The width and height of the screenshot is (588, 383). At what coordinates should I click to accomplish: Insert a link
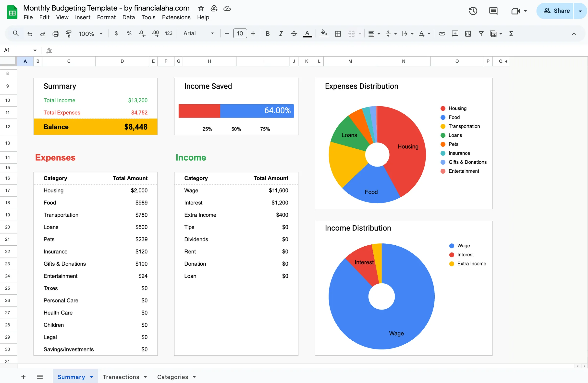pyautogui.click(x=442, y=33)
